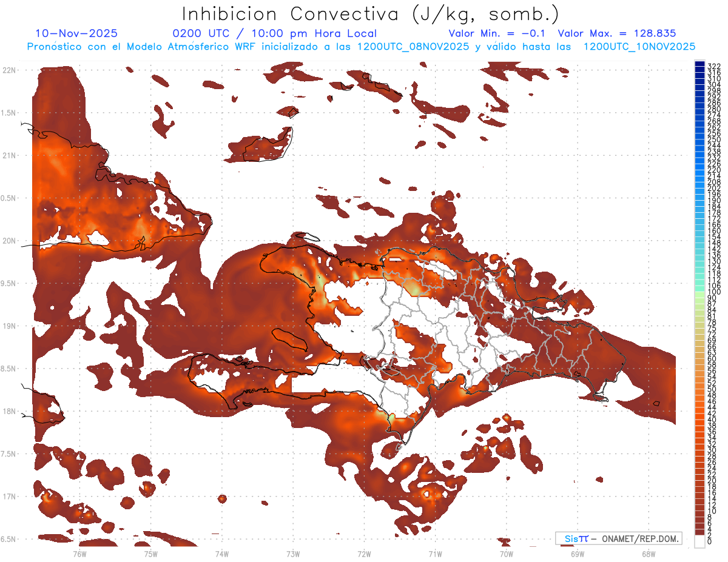Click the '68W' longitude label
728x562 pixels.
point(649,554)
